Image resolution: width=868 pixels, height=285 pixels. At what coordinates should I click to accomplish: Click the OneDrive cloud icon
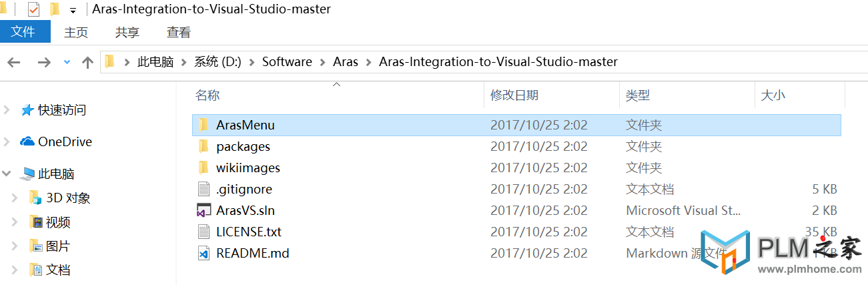[27, 141]
